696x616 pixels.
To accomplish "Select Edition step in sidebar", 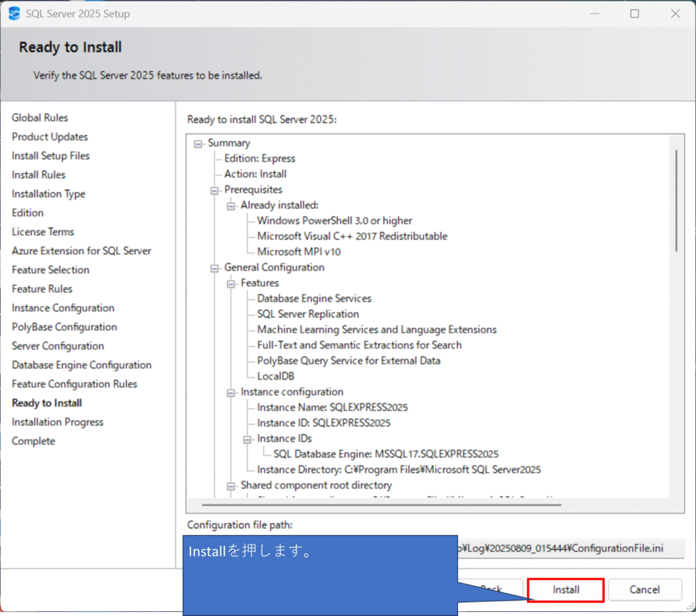I will click(x=27, y=213).
